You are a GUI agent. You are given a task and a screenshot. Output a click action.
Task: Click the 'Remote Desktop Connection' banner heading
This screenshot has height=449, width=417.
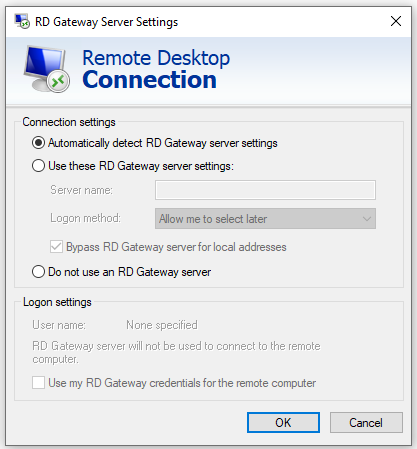pyautogui.click(x=156, y=69)
